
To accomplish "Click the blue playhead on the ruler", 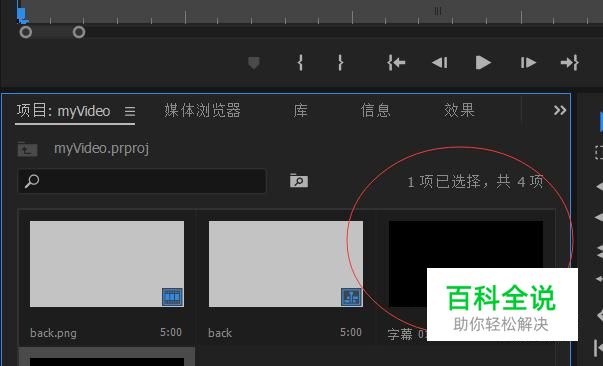I will pos(21,14).
